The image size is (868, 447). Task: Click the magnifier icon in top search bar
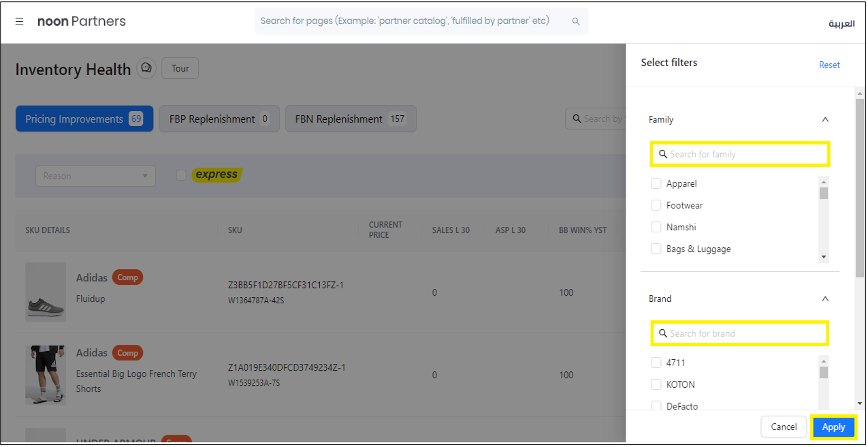(576, 22)
